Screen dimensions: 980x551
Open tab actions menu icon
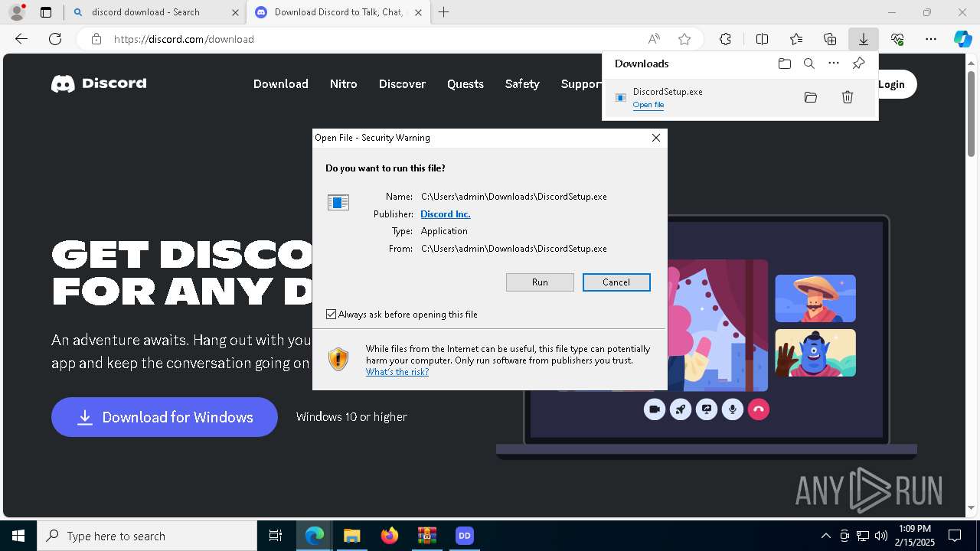point(46,12)
